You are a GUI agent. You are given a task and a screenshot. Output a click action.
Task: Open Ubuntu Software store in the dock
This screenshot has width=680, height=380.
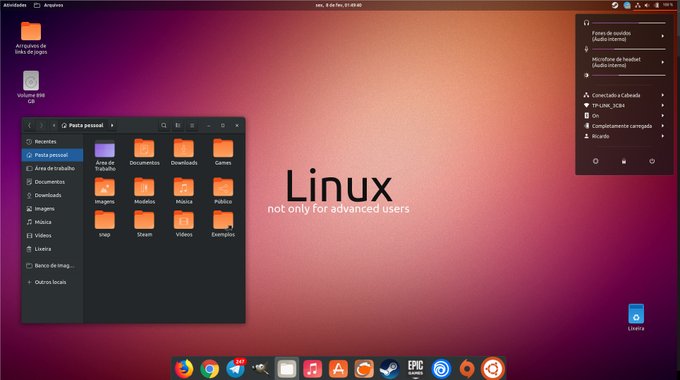click(x=338, y=369)
